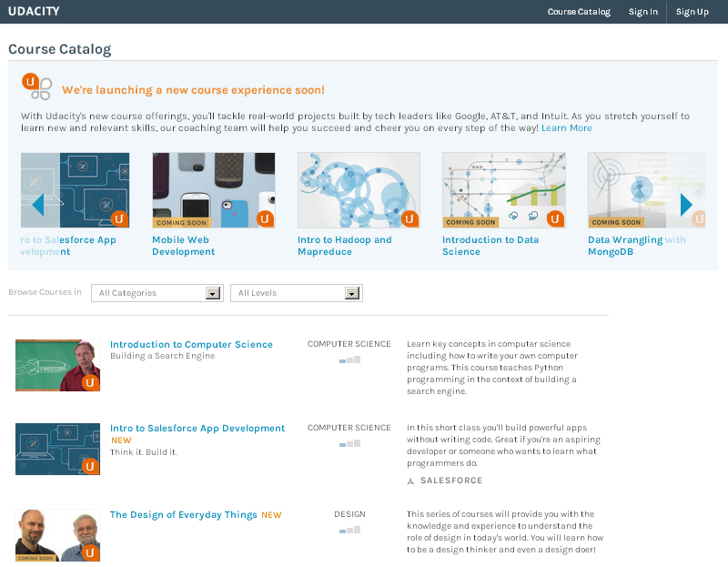Click the orange U badge on Data Science image
Viewport: 728px width, 567px height.
[555, 218]
